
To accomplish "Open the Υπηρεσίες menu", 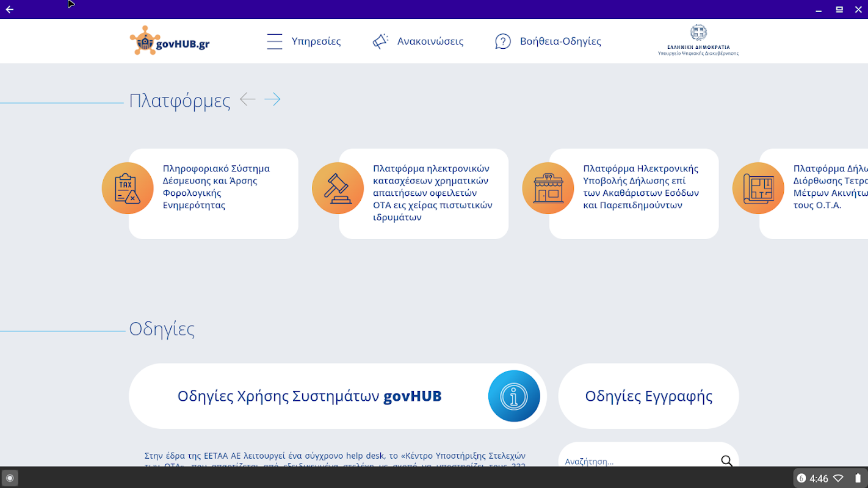I will tap(303, 41).
